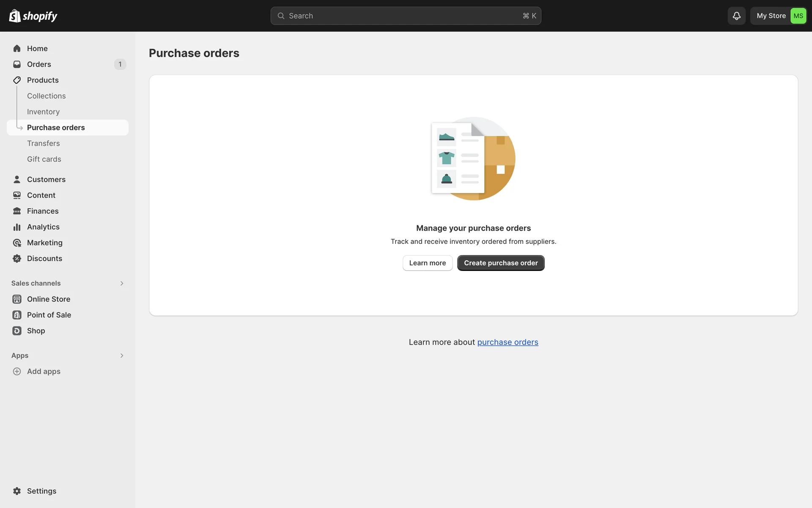Click the Discounts badge icon
This screenshot has width=812, height=508.
click(x=17, y=259)
